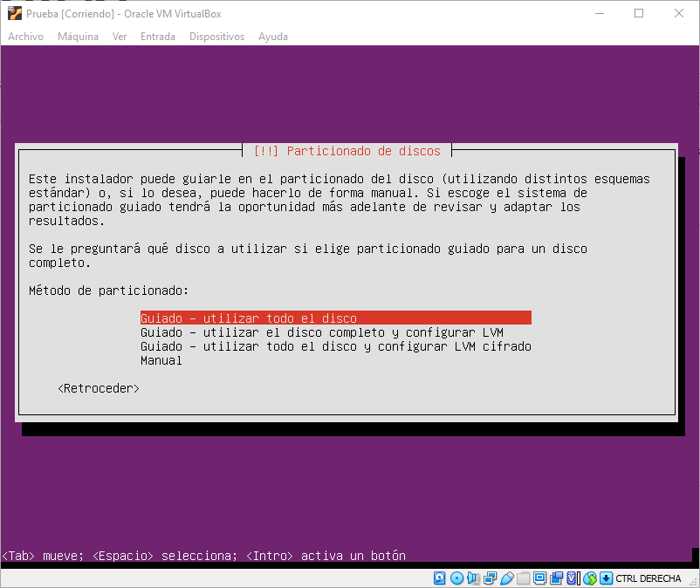Open the shared folders status icon

523,578
